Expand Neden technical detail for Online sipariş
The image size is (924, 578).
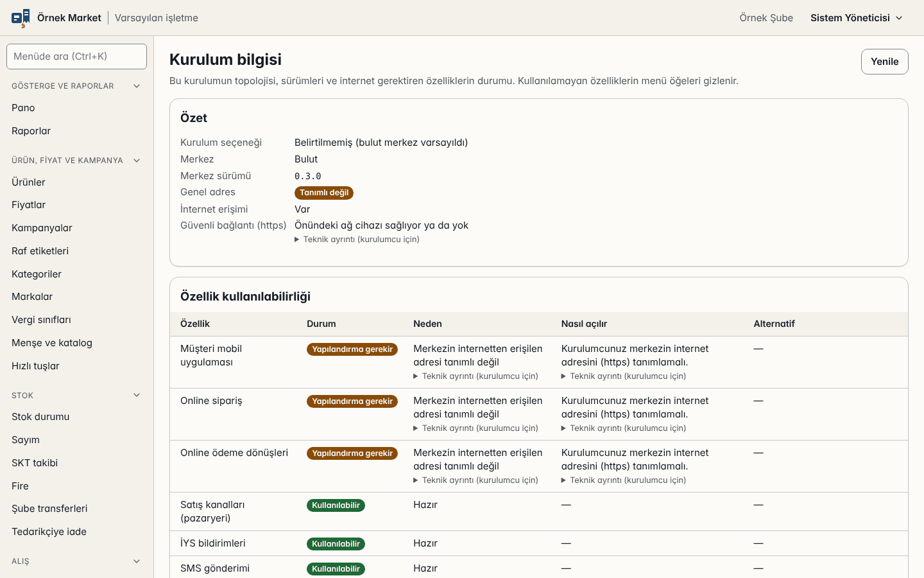475,428
